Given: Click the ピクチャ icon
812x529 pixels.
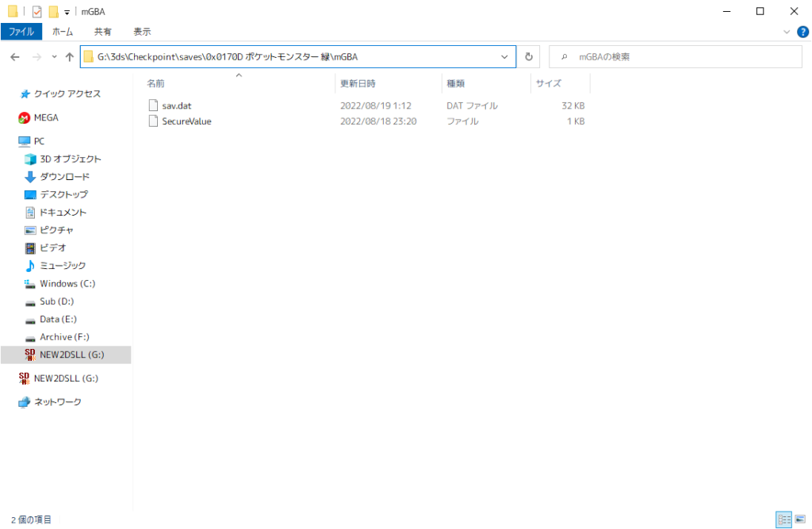Looking at the screenshot, I should 30,230.
